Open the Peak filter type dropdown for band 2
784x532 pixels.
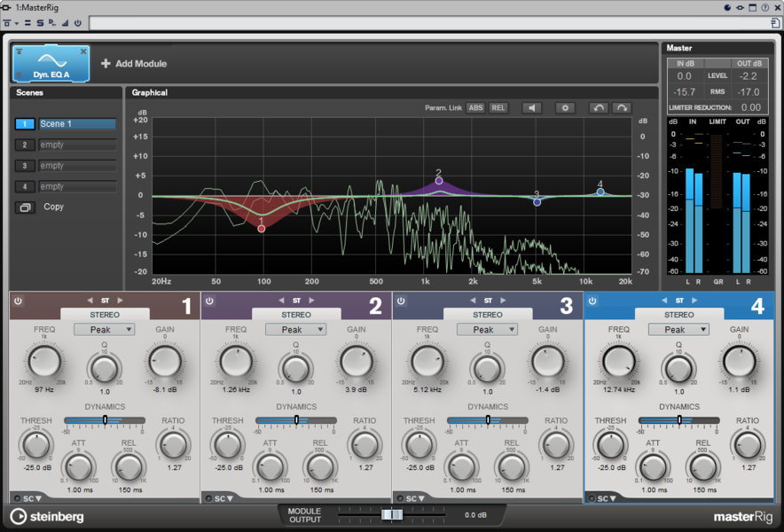pos(295,330)
